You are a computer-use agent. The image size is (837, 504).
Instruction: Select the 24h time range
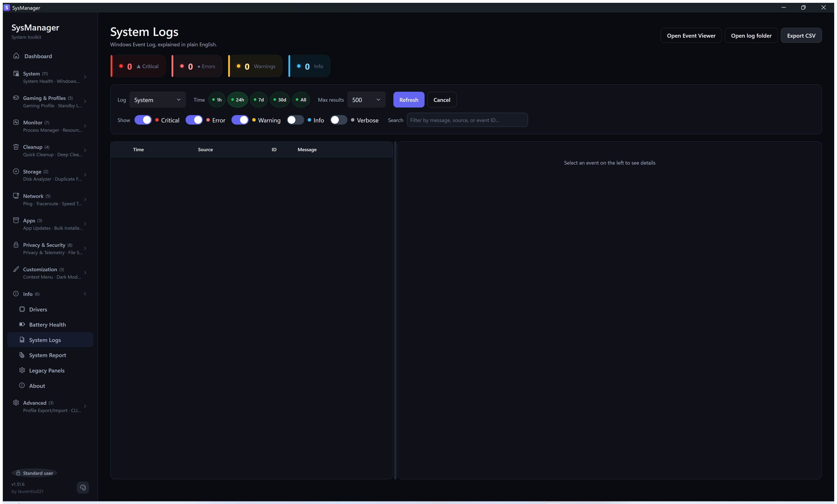pyautogui.click(x=238, y=100)
